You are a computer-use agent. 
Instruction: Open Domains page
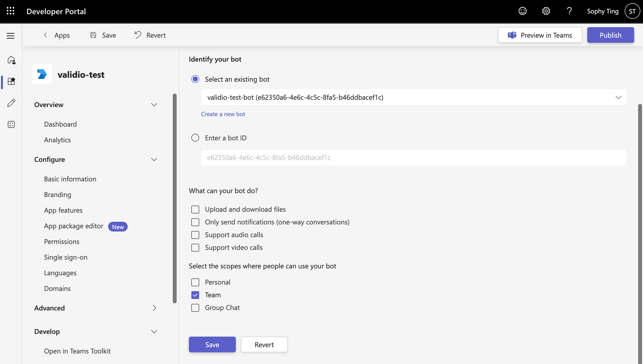(x=57, y=288)
